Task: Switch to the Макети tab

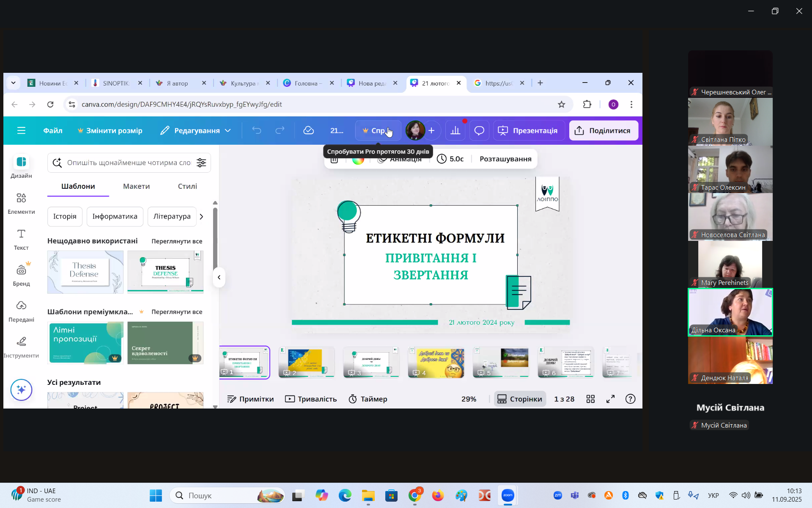Action: pos(136,186)
